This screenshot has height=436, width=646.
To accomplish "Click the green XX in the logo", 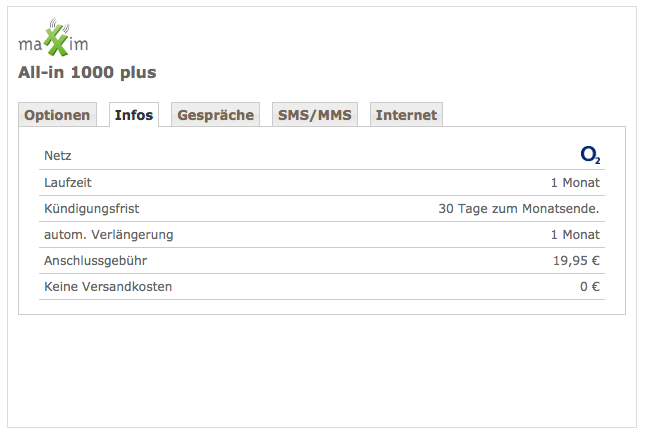I will (x=57, y=40).
